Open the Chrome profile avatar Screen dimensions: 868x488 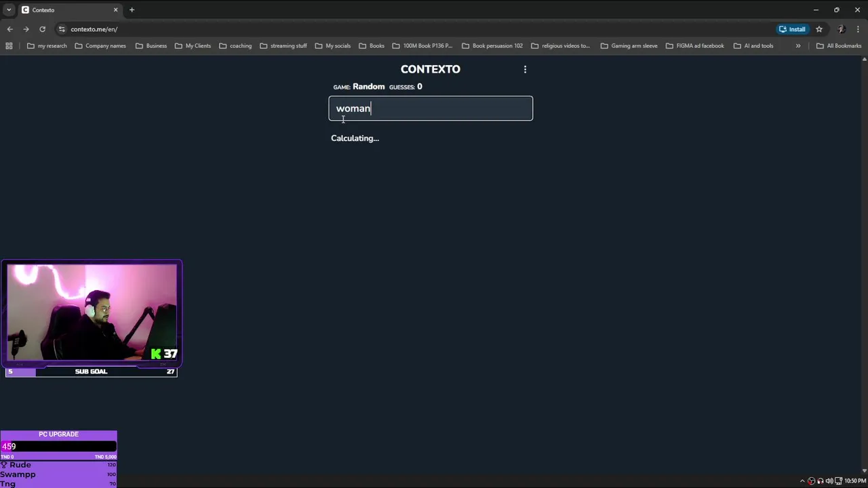(842, 29)
